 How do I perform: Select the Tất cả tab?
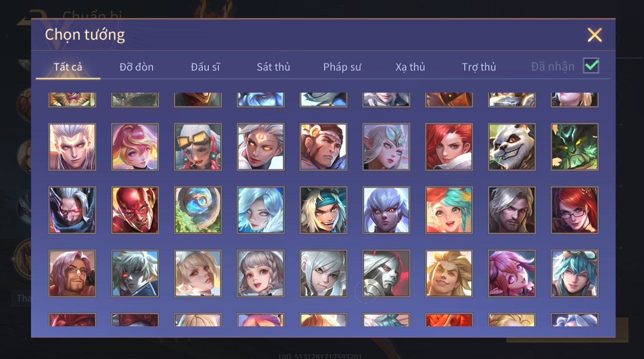(x=68, y=67)
